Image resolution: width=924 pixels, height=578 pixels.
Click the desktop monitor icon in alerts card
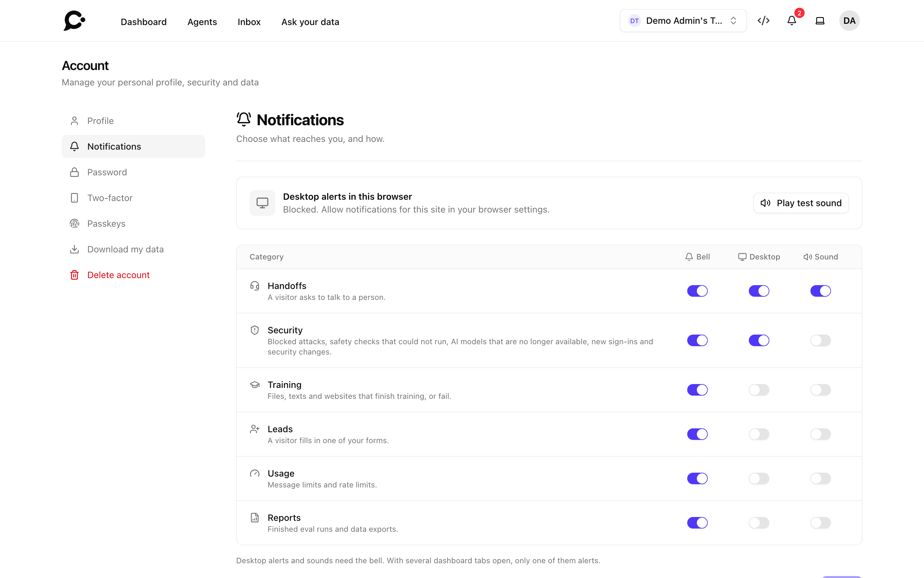(262, 203)
